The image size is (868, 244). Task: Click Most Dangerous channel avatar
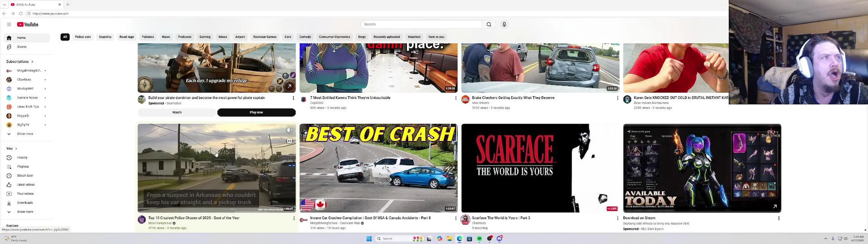pos(142,220)
